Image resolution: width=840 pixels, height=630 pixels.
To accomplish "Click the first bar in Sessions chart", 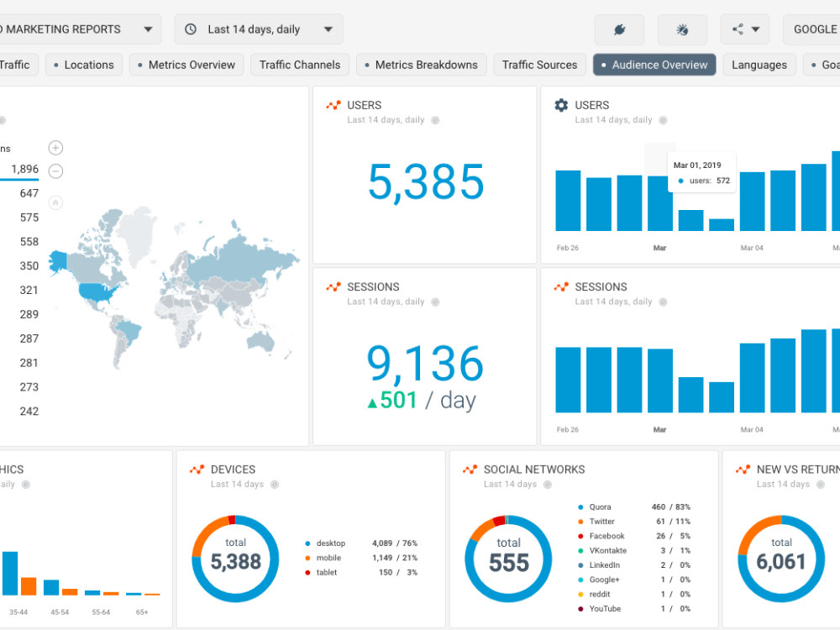I will tap(568, 380).
